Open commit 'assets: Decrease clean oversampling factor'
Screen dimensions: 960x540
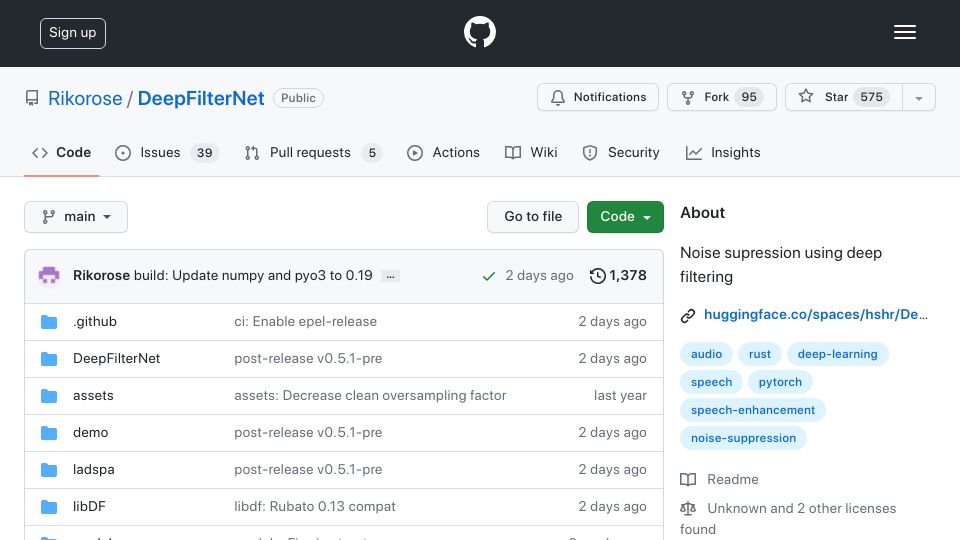370,396
